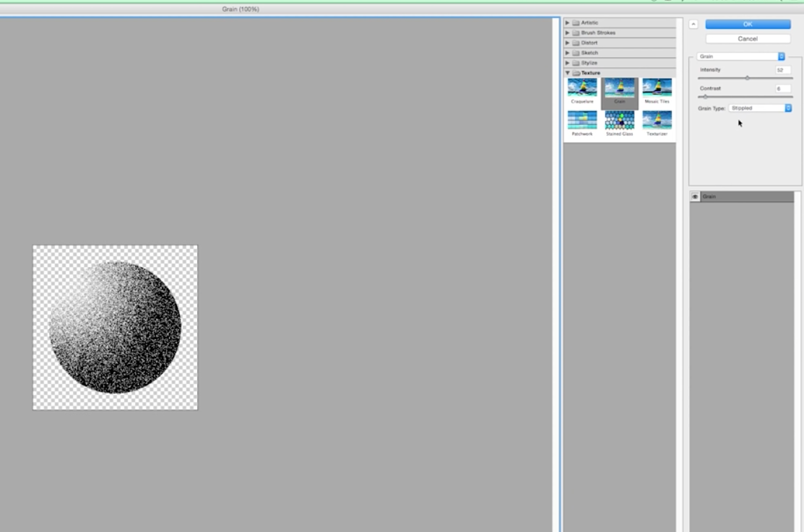Screen dimensions: 804x532
Task: Click the Intensity slider handle
Action: click(x=747, y=78)
